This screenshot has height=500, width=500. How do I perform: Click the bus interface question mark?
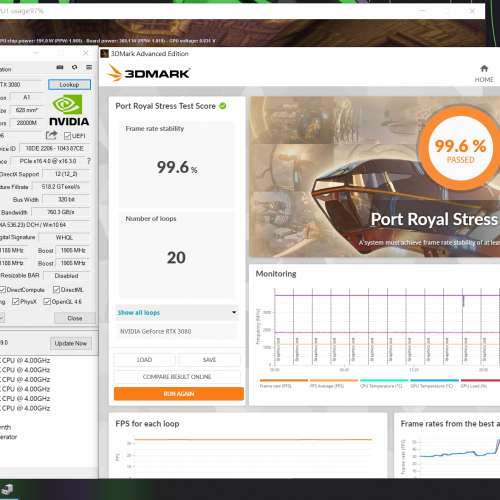point(89,161)
